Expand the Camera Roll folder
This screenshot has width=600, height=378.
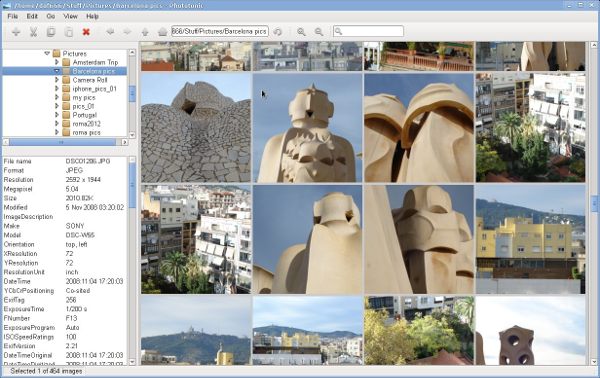(57, 80)
